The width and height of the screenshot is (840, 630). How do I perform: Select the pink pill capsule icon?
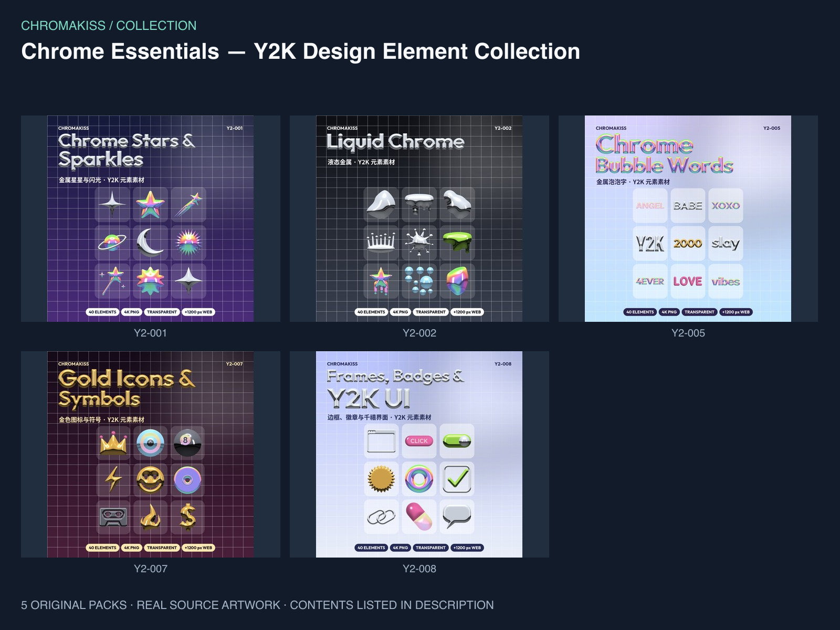point(419,517)
